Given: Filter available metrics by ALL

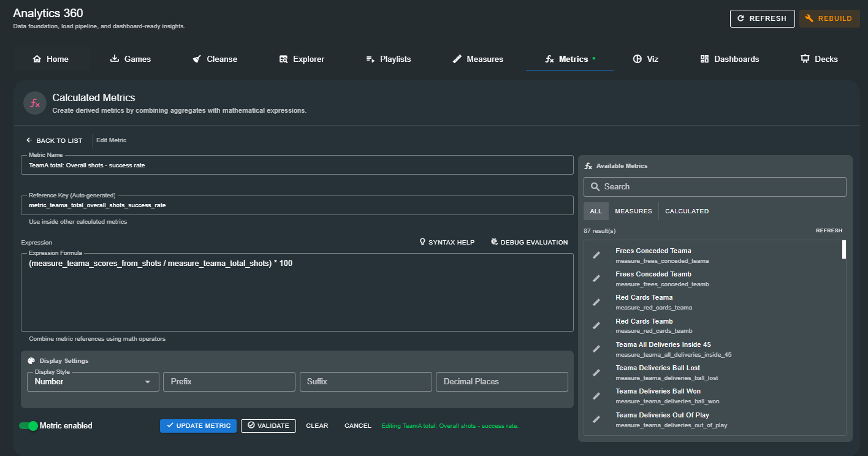Looking at the screenshot, I should pos(596,211).
